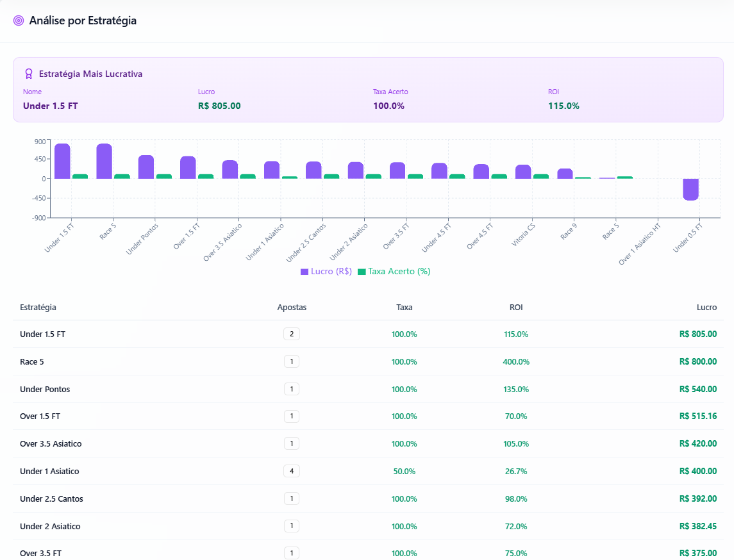Image resolution: width=734 pixels, height=560 pixels.
Task: Select the Under Pontos table row name
Action: pos(45,390)
